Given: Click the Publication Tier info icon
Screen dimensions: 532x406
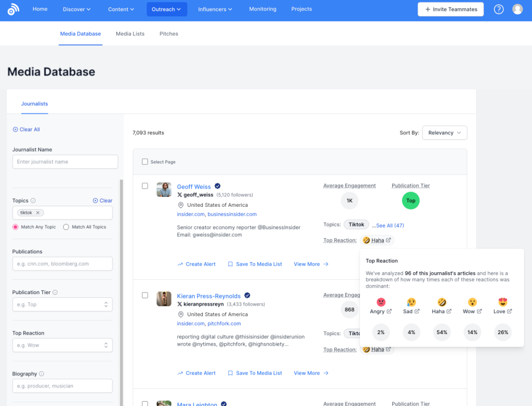Looking at the screenshot, I should pyautogui.click(x=55, y=292).
